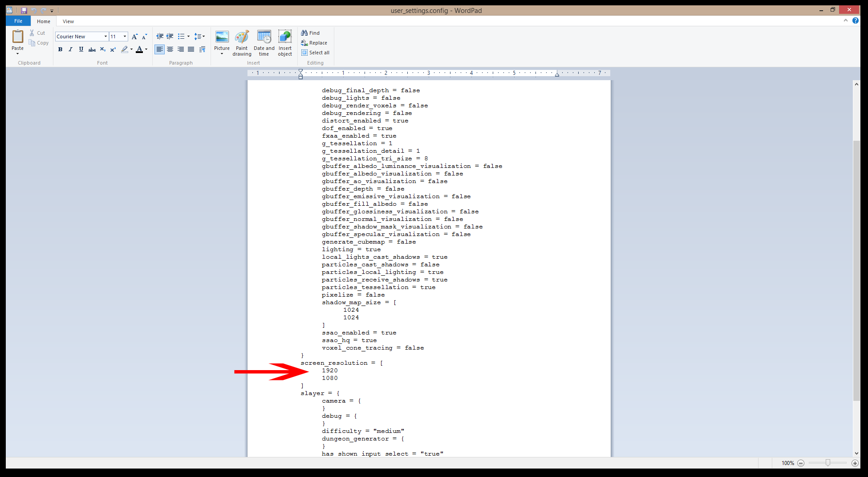Align text to the right
The image size is (868, 477).
click(181, 49)
